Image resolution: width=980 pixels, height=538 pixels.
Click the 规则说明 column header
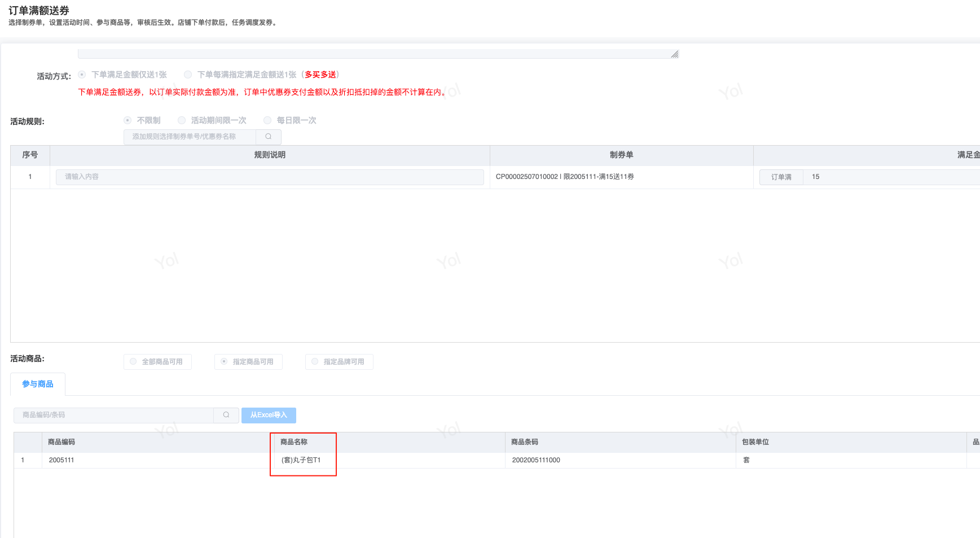point(270,155)
